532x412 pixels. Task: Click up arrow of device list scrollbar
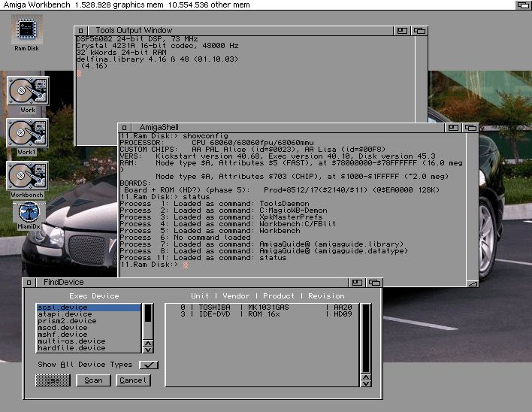148,343
